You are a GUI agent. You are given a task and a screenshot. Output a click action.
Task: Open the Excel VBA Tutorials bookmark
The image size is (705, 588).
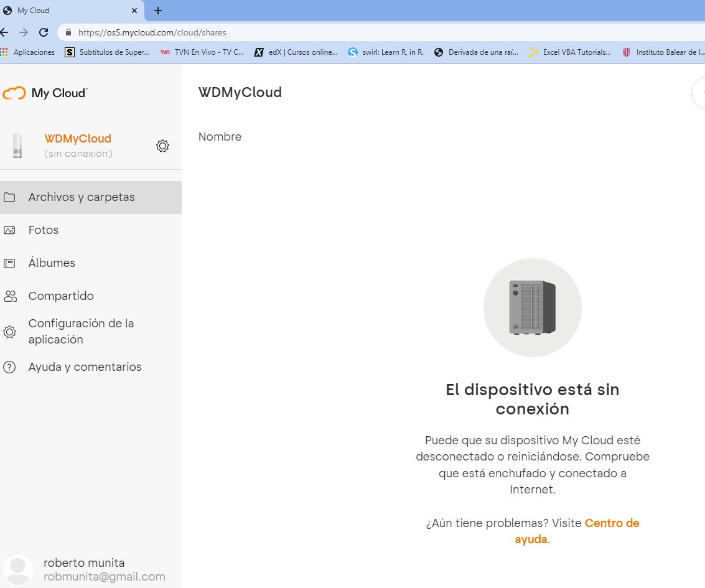pos(570,52)
